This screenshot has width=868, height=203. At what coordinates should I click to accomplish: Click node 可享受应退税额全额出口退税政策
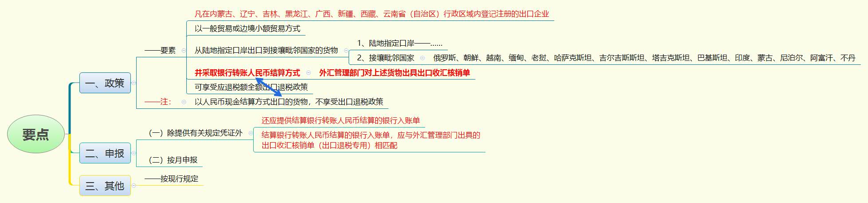click(x=251, y=87)
